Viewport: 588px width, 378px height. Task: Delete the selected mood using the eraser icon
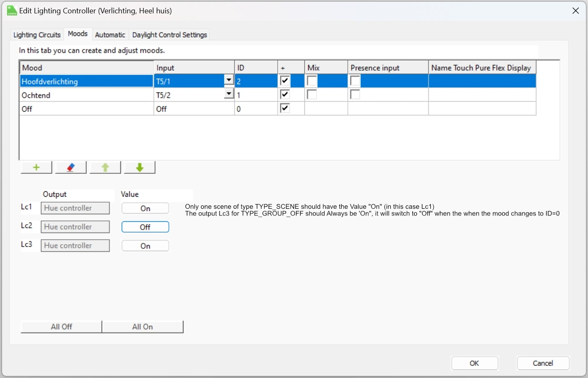click(x=70, y=167)
